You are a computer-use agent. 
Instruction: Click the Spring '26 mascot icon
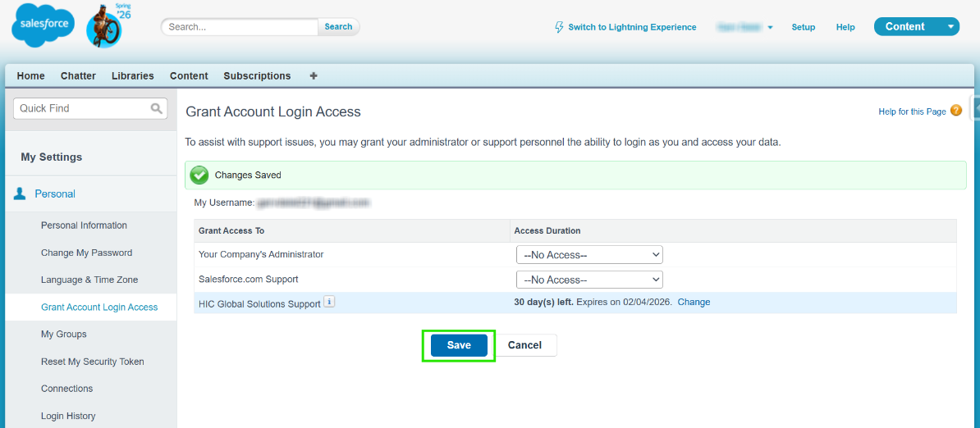coord(105,25)
